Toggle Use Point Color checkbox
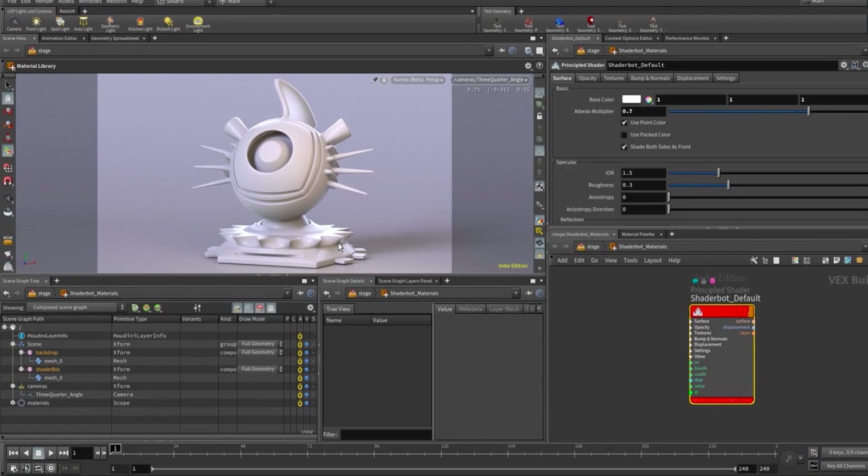 (x=624, y=123)
